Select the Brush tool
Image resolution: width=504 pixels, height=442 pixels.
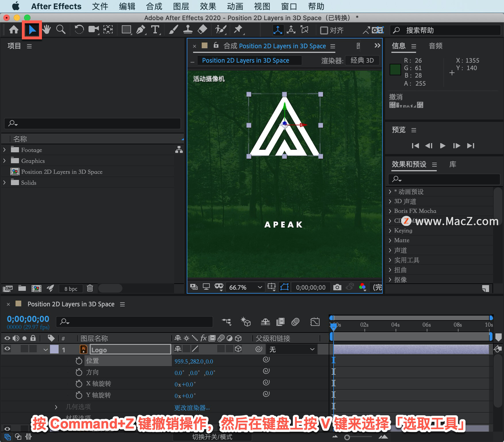(x=173, y=30)
